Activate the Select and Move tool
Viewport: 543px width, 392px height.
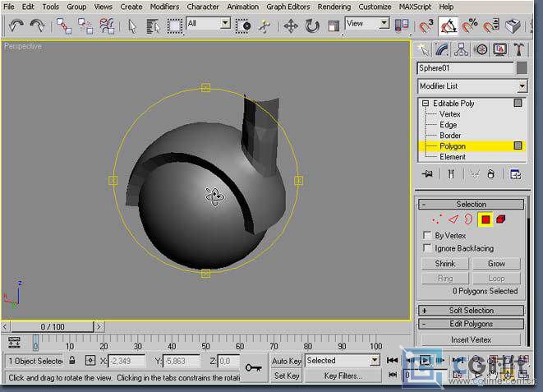(x=291, y=26)
